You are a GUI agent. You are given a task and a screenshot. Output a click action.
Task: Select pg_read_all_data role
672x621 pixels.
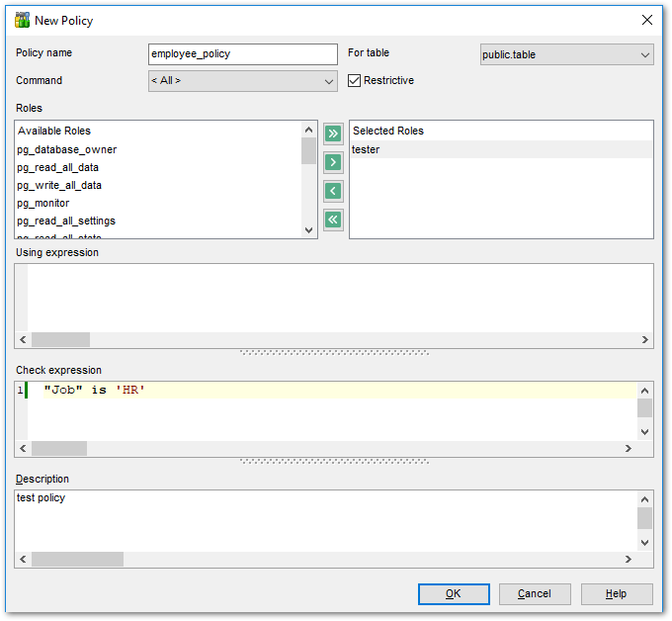pyautogui.click(x=57, y=168)
